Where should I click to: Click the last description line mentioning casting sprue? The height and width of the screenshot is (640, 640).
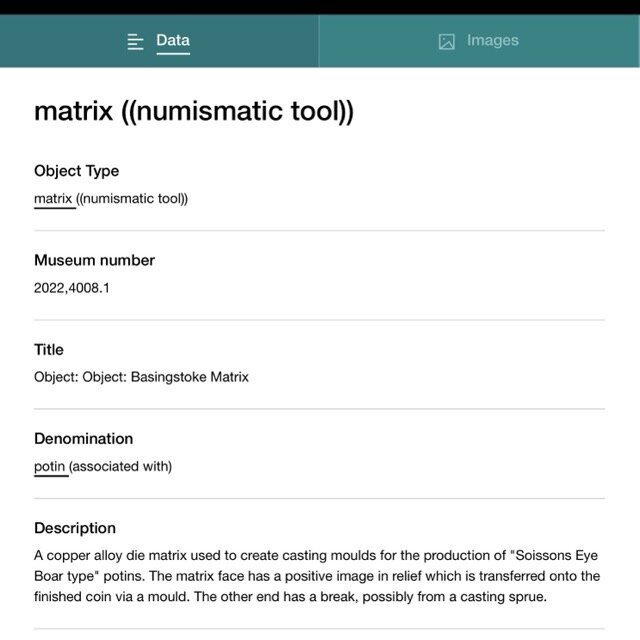tap(290, 597)
